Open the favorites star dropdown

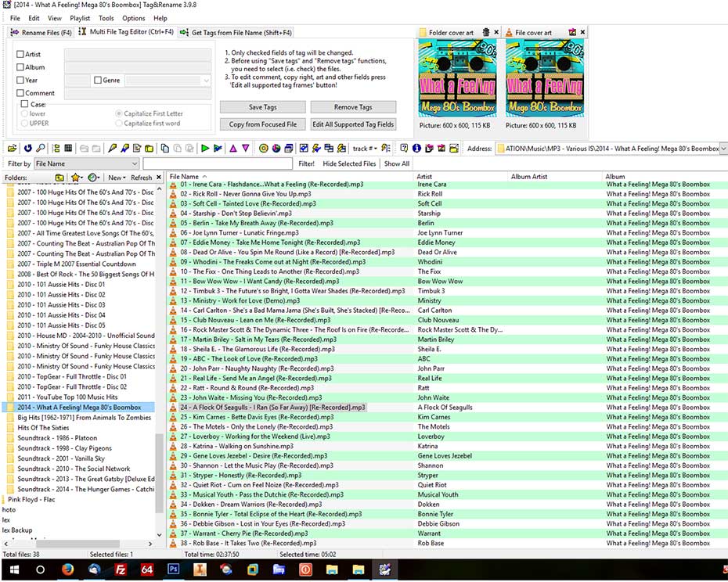coord(77,178)
